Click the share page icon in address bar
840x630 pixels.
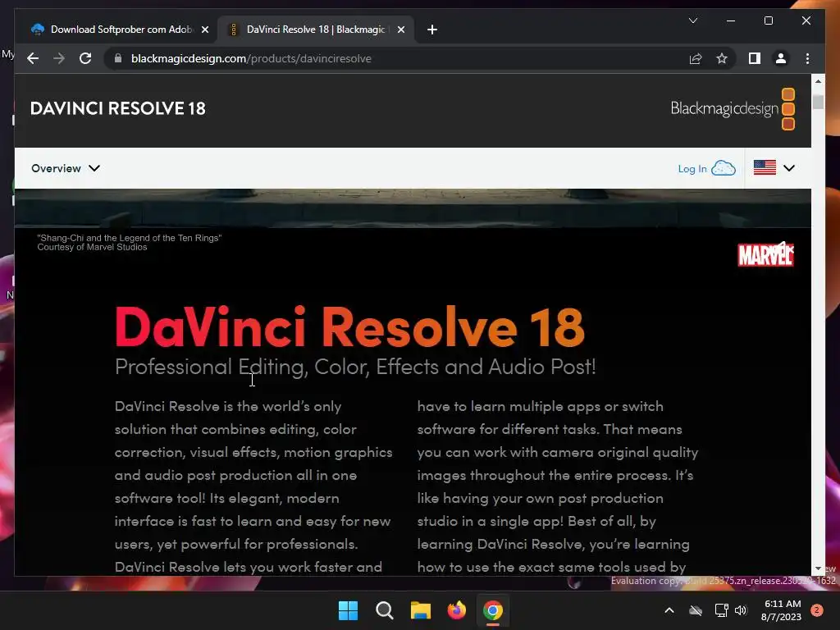click(x=696, y=58)
